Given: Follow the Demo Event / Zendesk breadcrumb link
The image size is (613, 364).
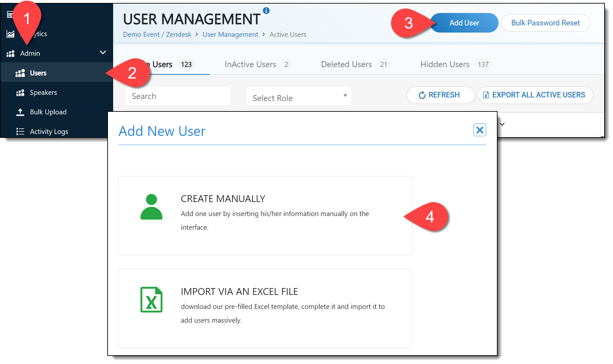Looking at the screenshot, I should [157, 35].
